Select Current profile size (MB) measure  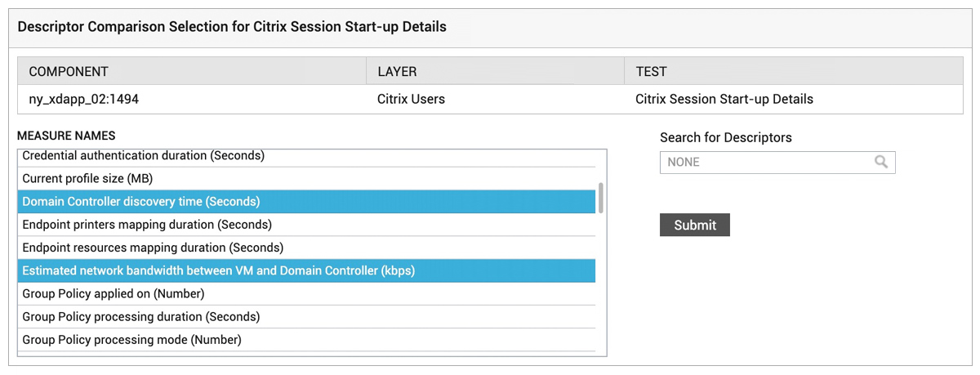pyautogui.click(x=306, y=178)
